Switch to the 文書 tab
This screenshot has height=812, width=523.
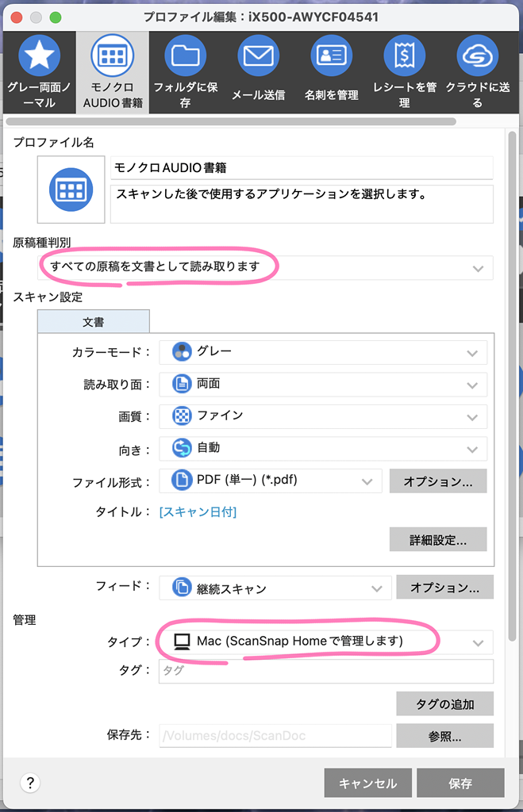(93, 322)
